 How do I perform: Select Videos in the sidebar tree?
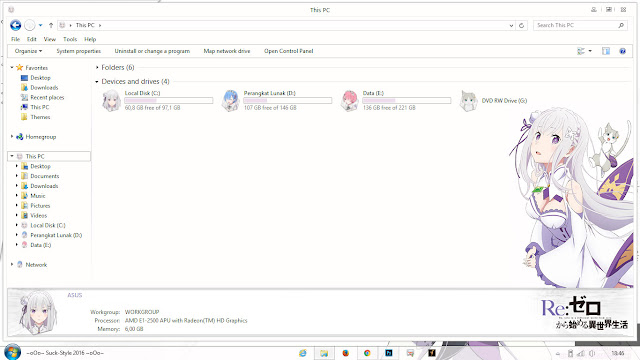(x=39, y=215)
